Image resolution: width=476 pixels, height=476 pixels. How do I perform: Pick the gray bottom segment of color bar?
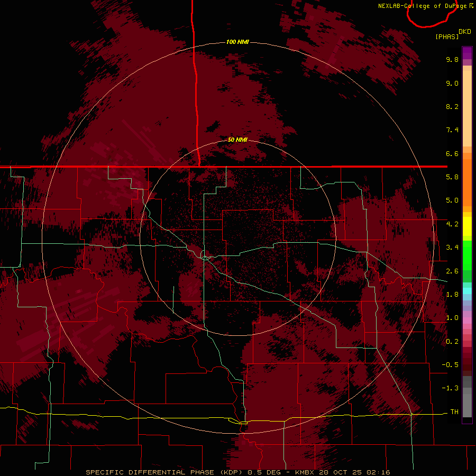tap(467, 405)
